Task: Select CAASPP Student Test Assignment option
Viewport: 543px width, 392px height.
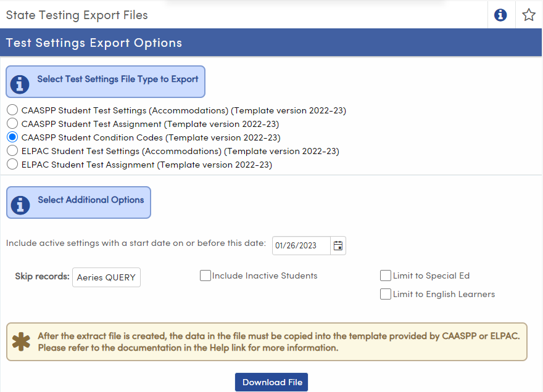Action: (12, 123)
